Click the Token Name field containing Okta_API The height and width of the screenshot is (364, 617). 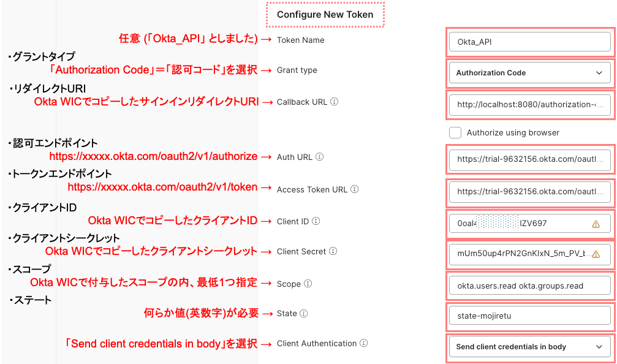pyautogui.click(x=529, y=42)
